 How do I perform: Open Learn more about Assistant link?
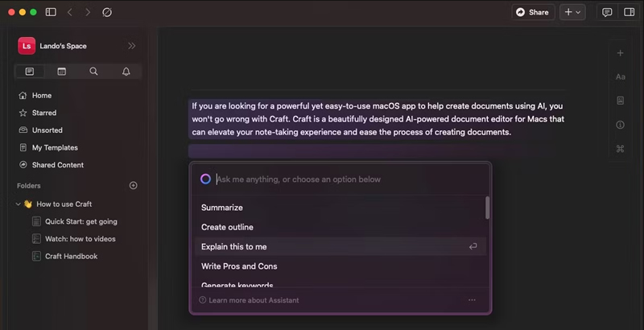(254, 300)
